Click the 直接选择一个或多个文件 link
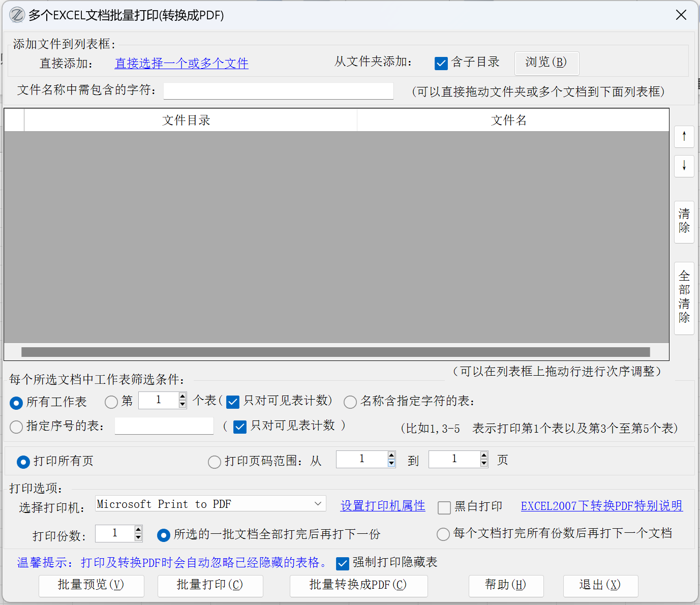This screenshot has width=700, height=605. pos(181,64)
